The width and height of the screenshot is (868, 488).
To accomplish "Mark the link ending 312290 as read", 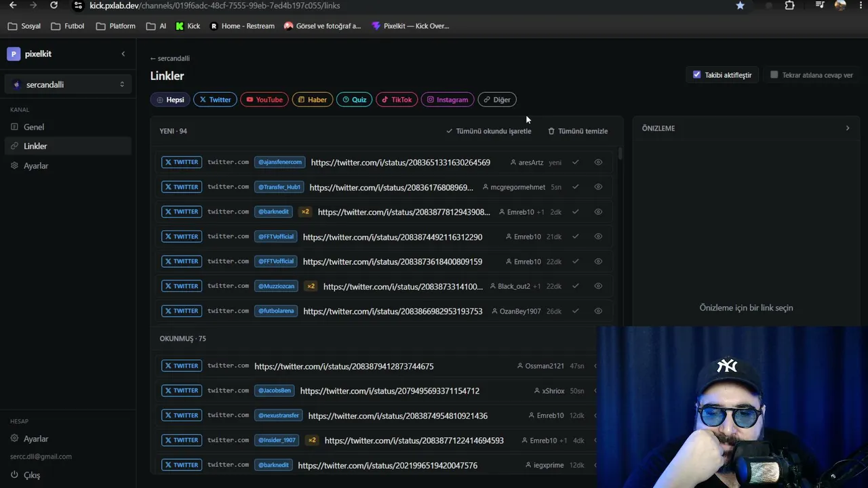I will click(x=576, y=237).
